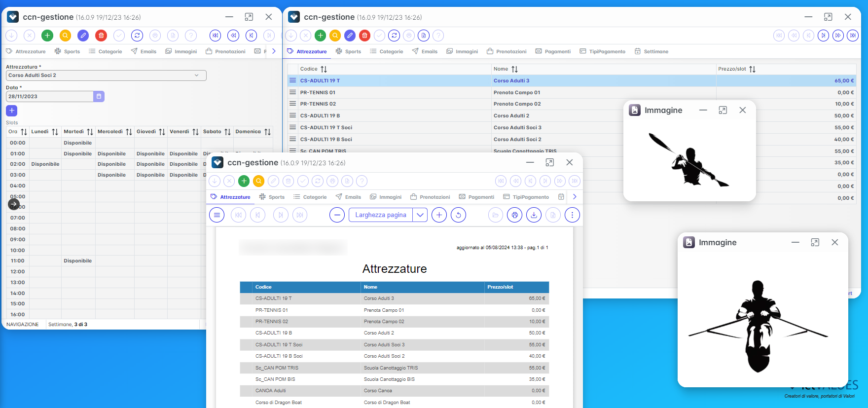Open the three-dot more options menu
Viewport: 868px width, 408px height.
[572, 215]
